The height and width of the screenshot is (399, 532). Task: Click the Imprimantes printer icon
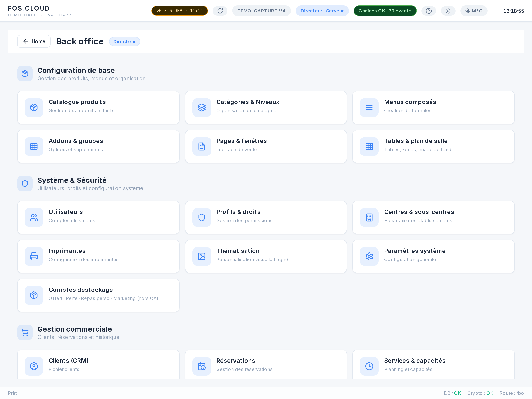tap(34, 257)
